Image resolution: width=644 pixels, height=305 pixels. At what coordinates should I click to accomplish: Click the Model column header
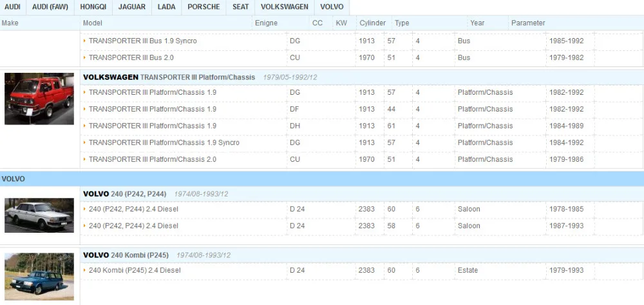click(x=92, y=23)
